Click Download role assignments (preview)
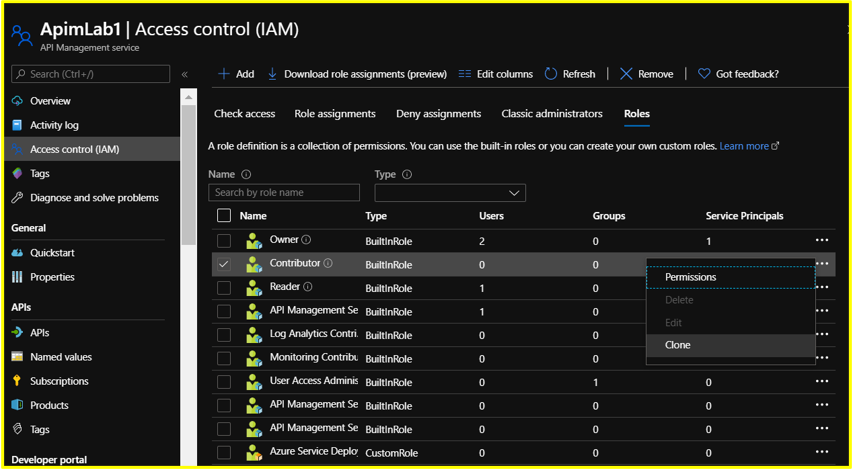This screenshot has height=470, width=855. pos(357,74)
